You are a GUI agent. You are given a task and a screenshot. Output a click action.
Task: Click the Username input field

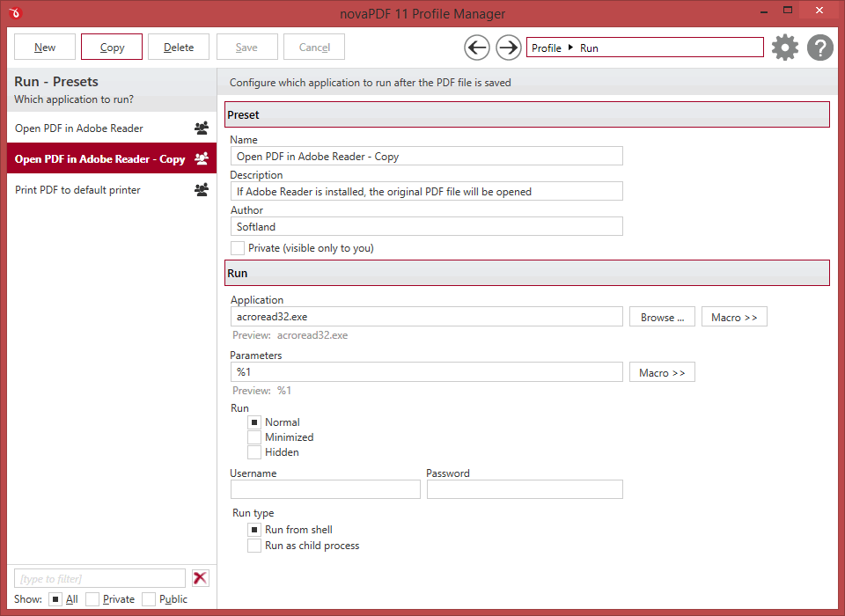coord(326,489)
